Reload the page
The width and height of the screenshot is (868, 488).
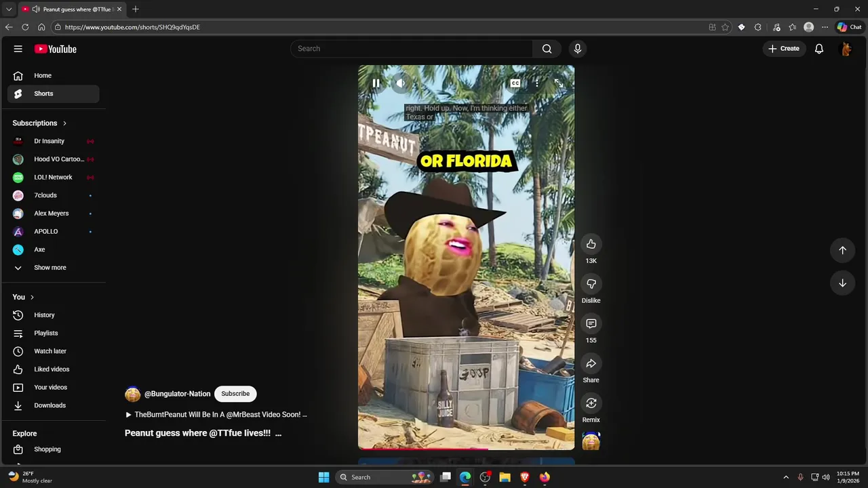25,27
